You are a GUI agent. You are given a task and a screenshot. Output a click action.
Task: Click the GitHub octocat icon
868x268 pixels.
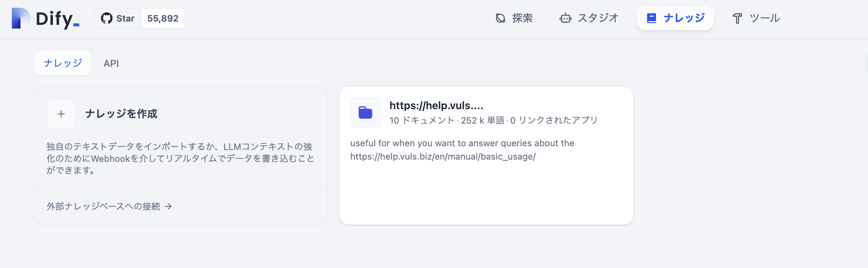107,18
